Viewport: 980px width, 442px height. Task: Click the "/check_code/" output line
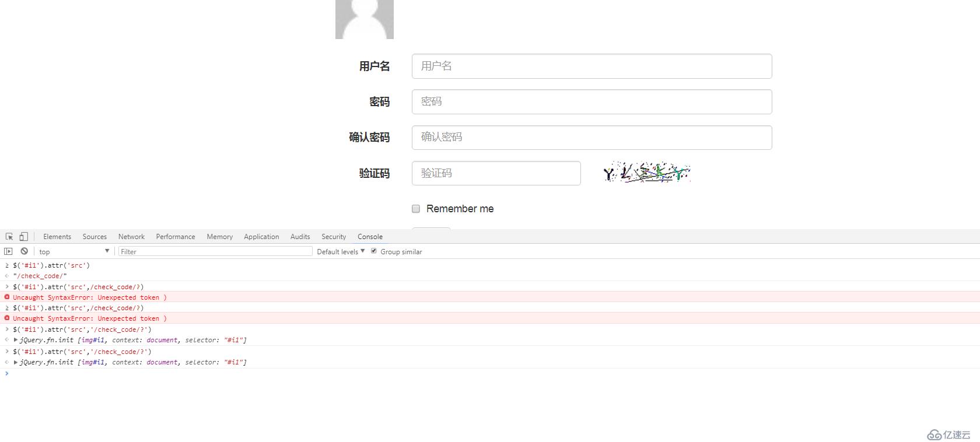[490, 276]
